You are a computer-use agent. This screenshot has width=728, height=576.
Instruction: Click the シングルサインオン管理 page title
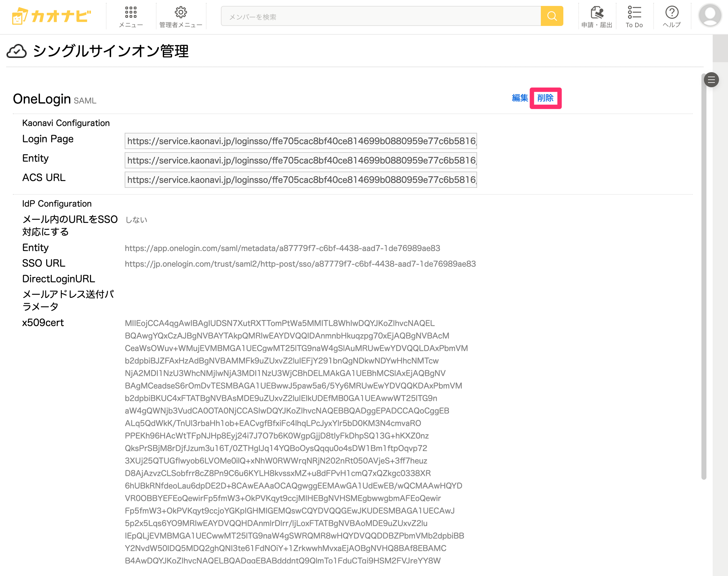111,51
